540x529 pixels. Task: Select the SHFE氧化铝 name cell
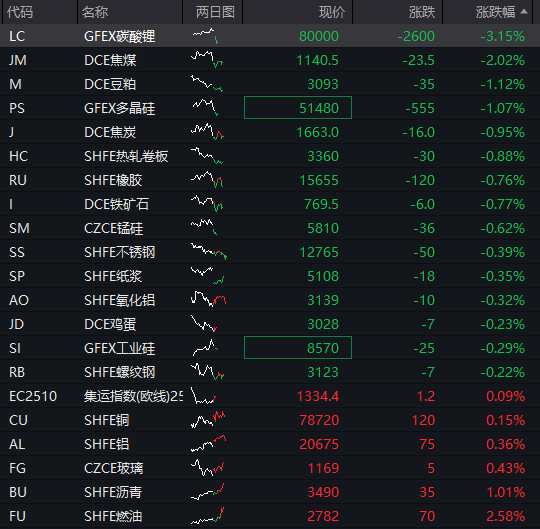coord(120,300)
